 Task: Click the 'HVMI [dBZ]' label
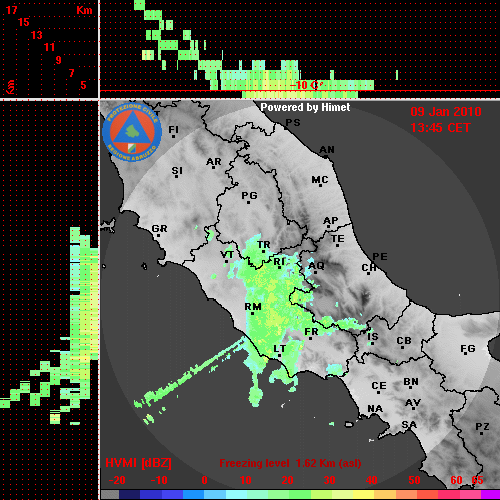pyautogui.click(x=138, y=463)
